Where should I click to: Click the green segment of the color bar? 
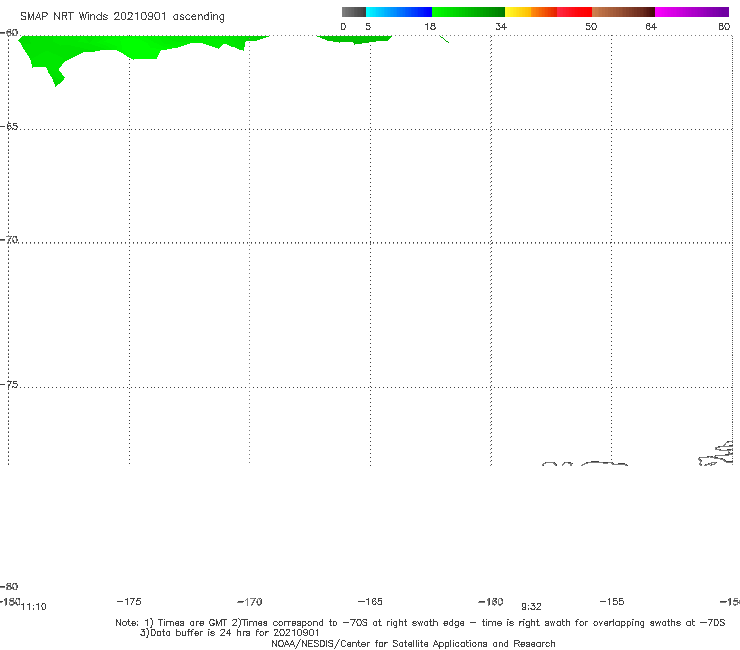(x=468, y=12)
